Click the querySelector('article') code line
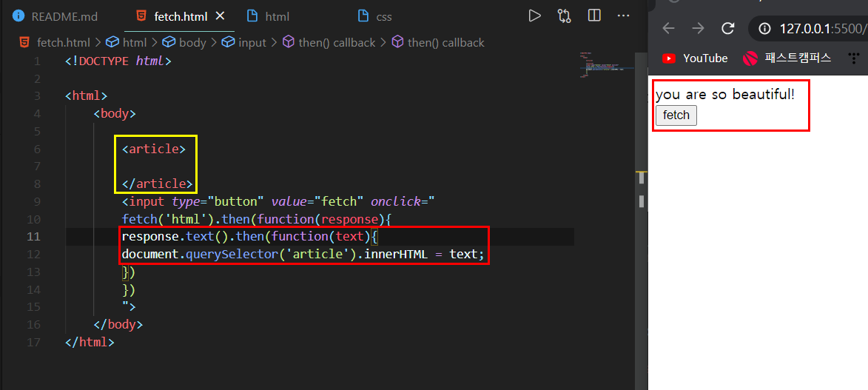868x390 pixels. (x=303, y=255)
